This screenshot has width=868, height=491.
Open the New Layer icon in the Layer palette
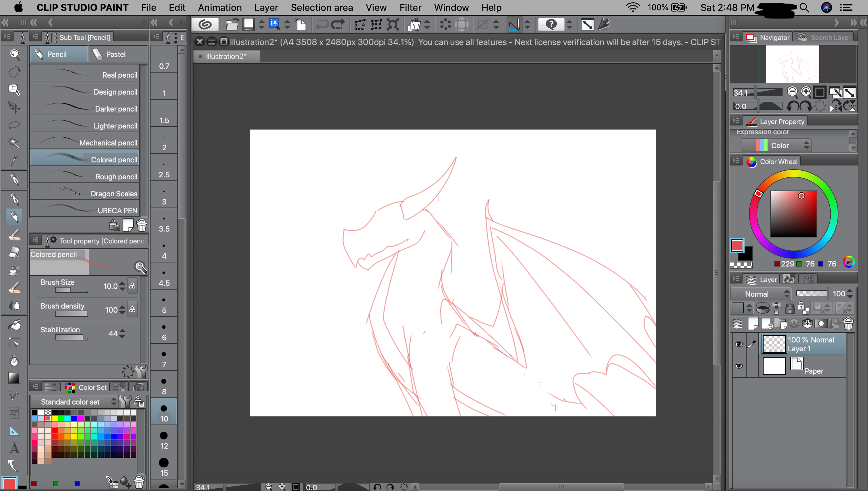(x=753, y=324)
